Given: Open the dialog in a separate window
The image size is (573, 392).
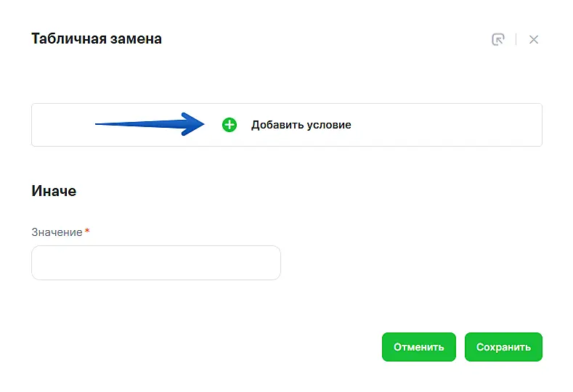Looking at the screenshot, I should (497, 39).
